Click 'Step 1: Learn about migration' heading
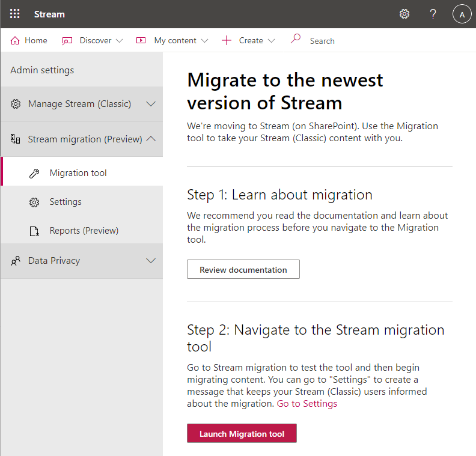The image size is (476, 456). pyautogui.click(x=279, y=195)
